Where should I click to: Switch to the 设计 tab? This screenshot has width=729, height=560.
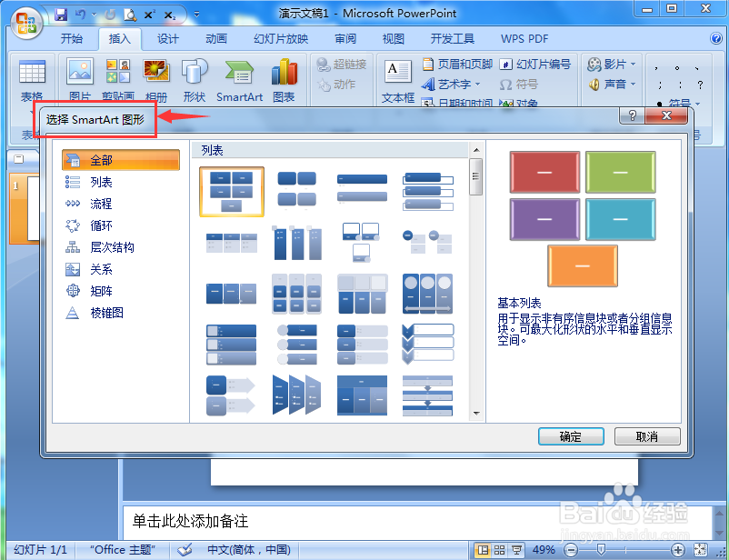[168, 39]
